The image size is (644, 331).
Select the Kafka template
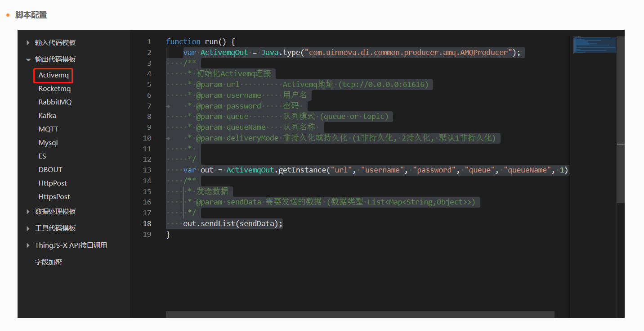[47, 116]
